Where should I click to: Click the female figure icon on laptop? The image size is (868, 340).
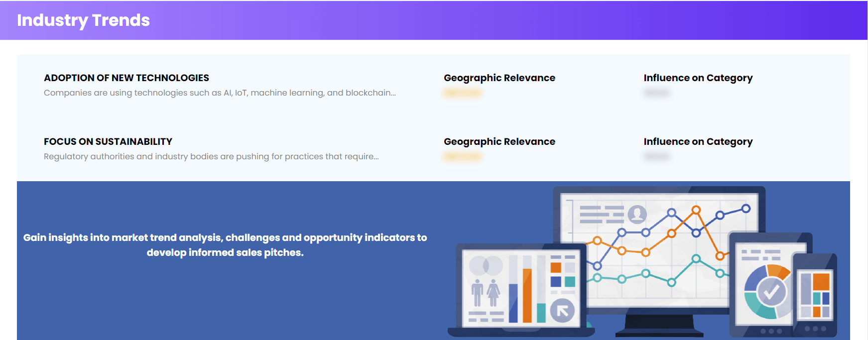(x=493, y=293)
